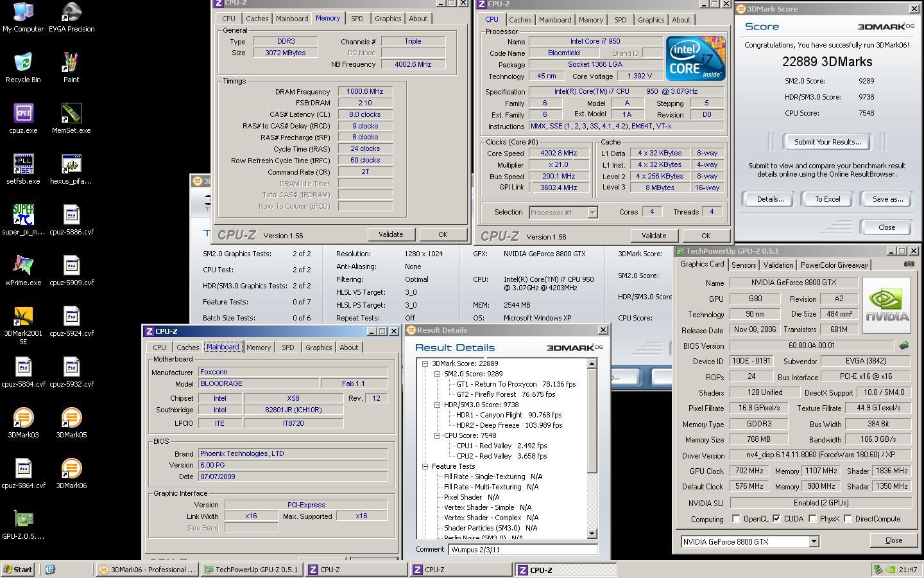Switch to 3DMark06 Professional taskbar item
This screenshot has height=578, width=924.
[148, 570]
